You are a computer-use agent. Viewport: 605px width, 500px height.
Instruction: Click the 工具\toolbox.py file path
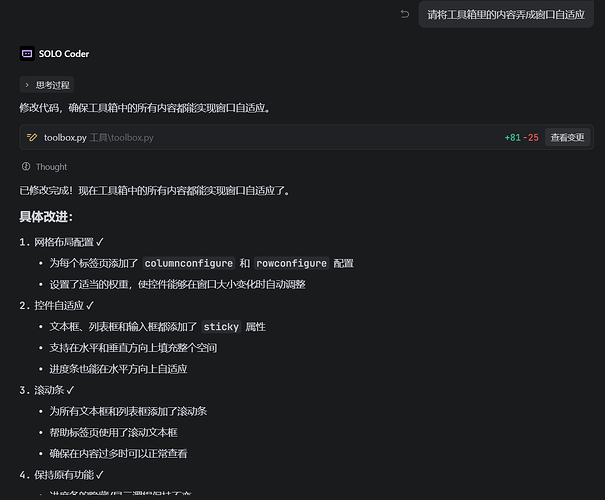[121, 137]
